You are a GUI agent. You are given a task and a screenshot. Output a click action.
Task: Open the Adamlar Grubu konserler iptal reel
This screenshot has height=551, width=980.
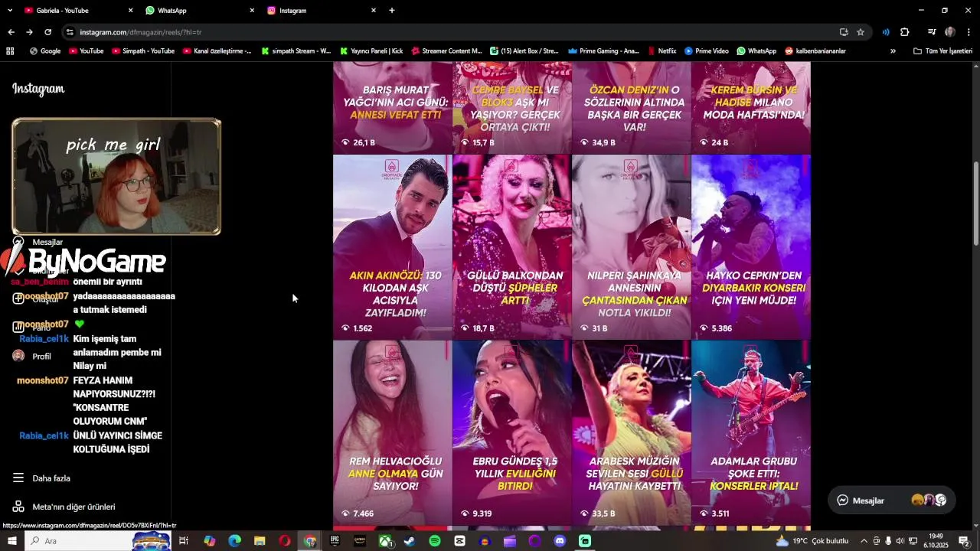[x=751, y=432]
